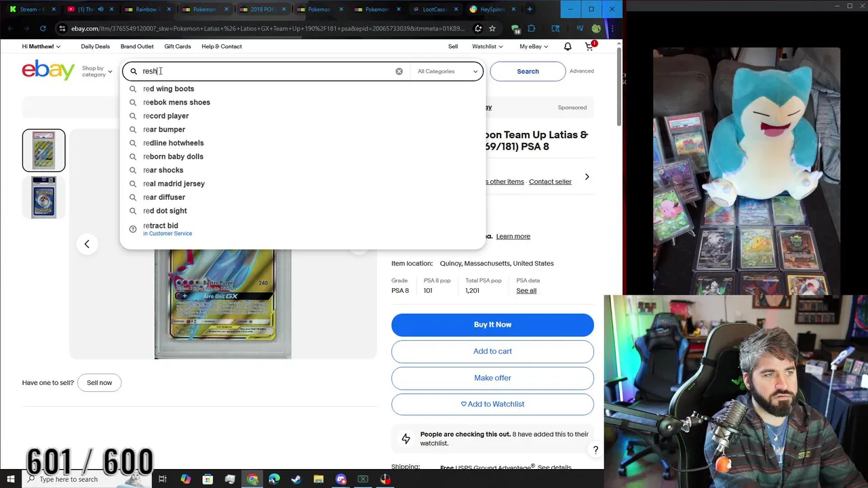Choose suggestion rear diffuser

[303, 197]
